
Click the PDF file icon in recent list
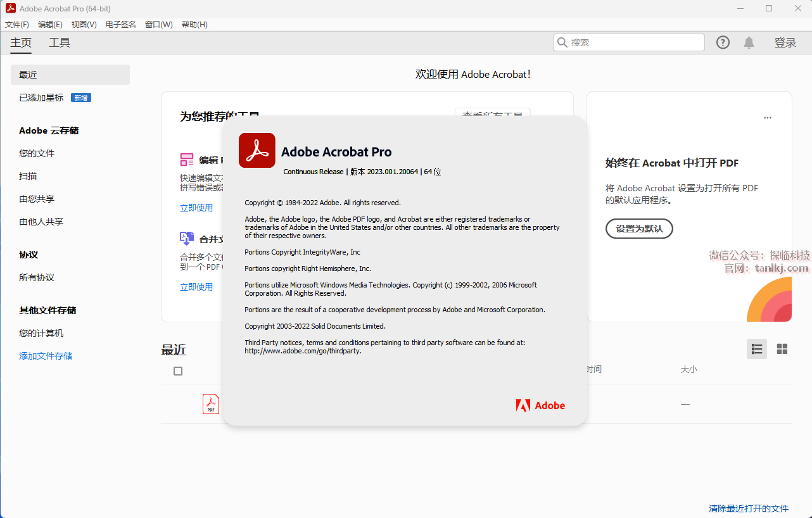[x=211, y=404]
